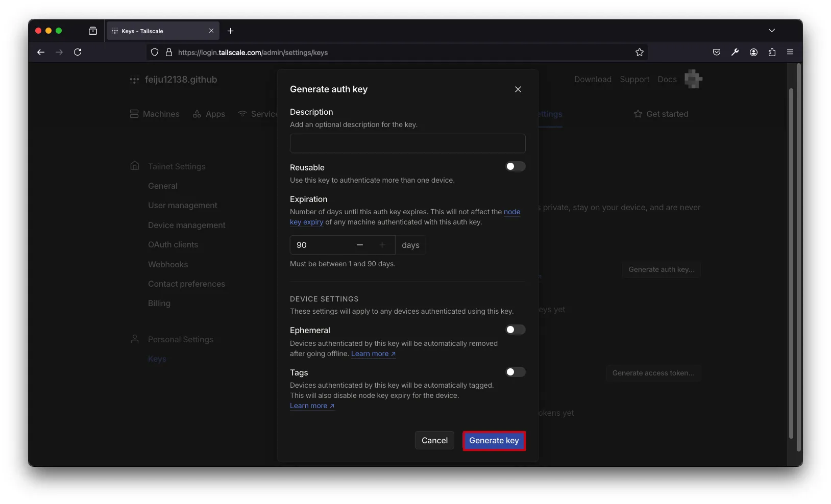Decrease expiration days with minus button

tap(360, 245)
